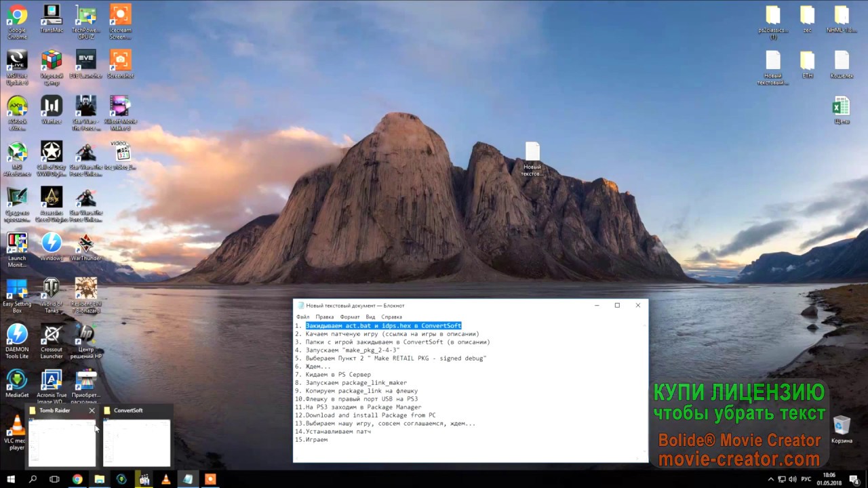Select Новый текстовый document at desktop center

(532, 160)
